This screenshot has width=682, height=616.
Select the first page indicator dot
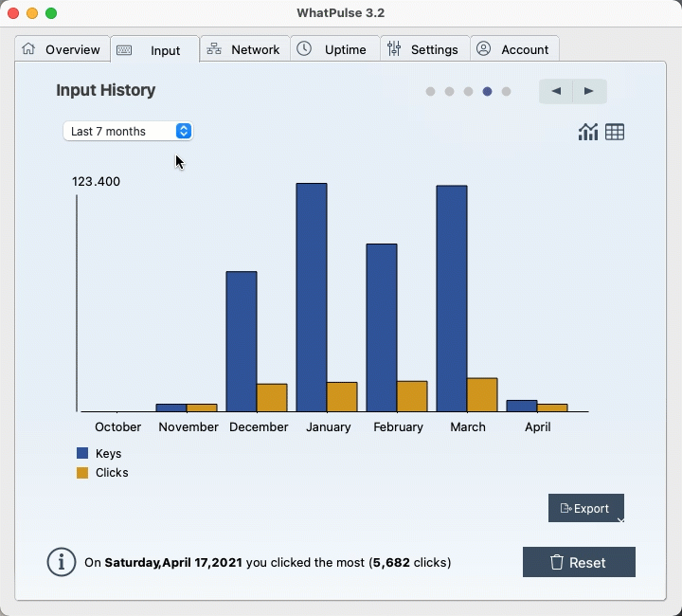click(x=430, y=92)
